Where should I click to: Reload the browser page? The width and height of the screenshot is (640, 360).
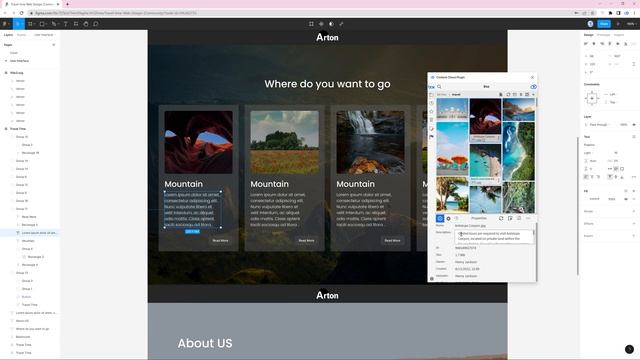(x=22, y=13)
